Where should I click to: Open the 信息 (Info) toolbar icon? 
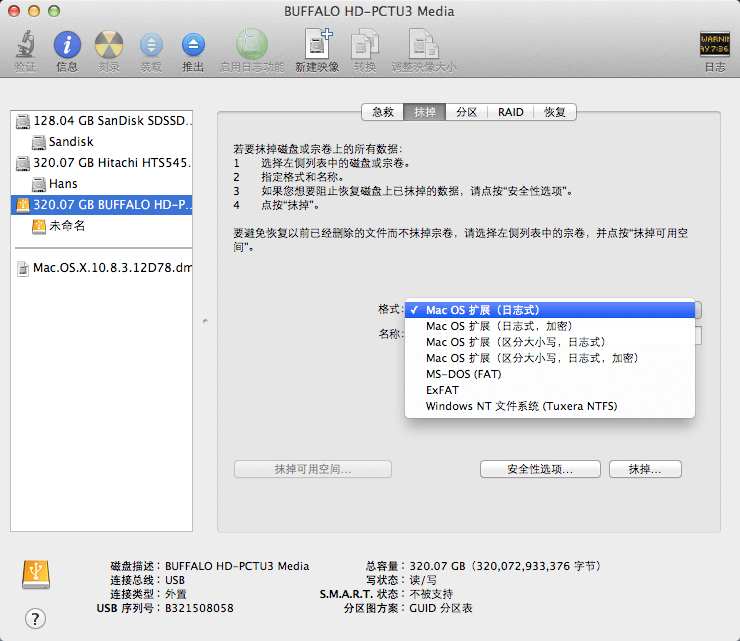[67, 45]
